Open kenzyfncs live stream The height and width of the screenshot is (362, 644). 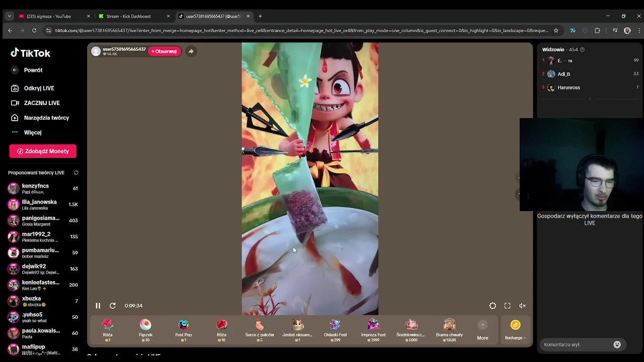43,189
